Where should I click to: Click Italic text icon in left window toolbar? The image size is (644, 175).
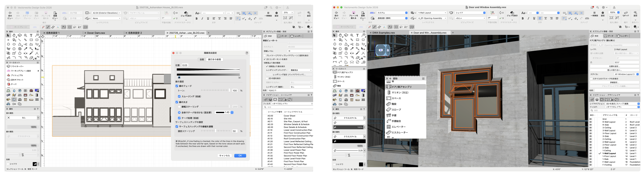click(x=202, y=18)
